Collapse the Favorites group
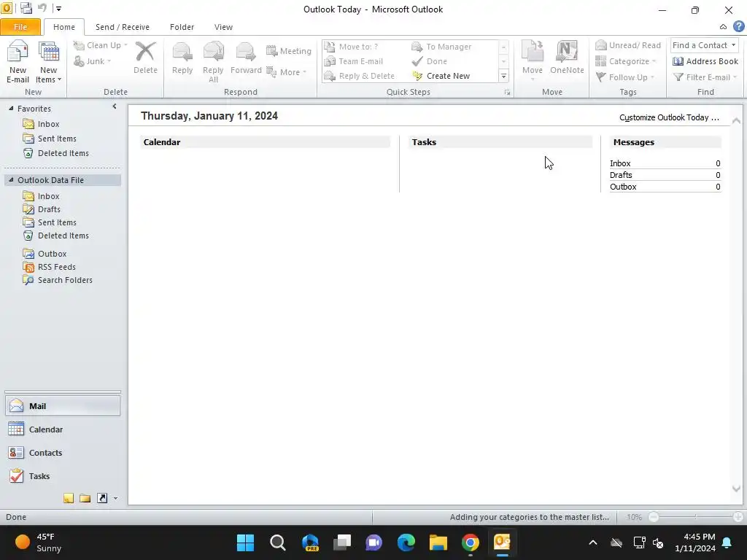The width and height of the screenshot is (747, 560). click(11, 109)
